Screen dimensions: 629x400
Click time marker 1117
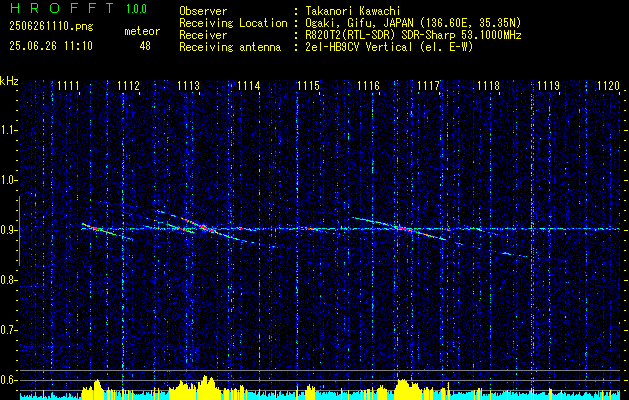[x=428, y=85]
